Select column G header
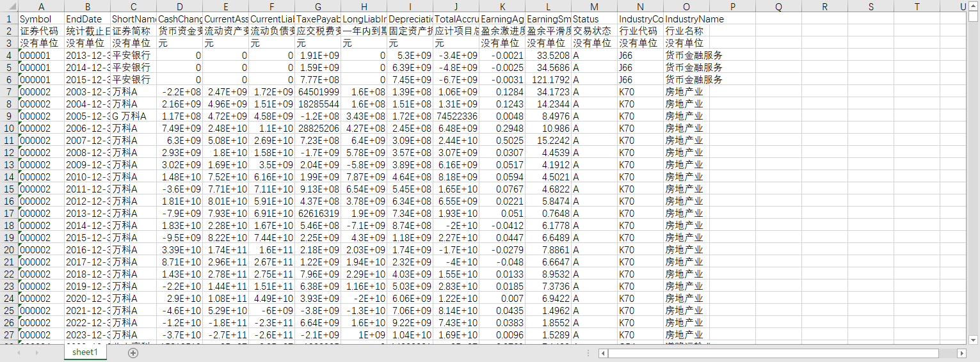 pyautogui.click(x=317, y=6)
